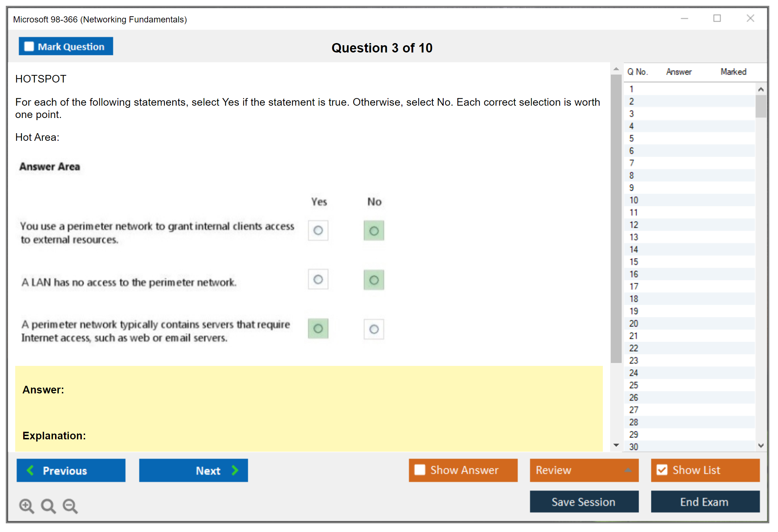Select Yes for perimeter network internal clients

click(x=318, y=230)
